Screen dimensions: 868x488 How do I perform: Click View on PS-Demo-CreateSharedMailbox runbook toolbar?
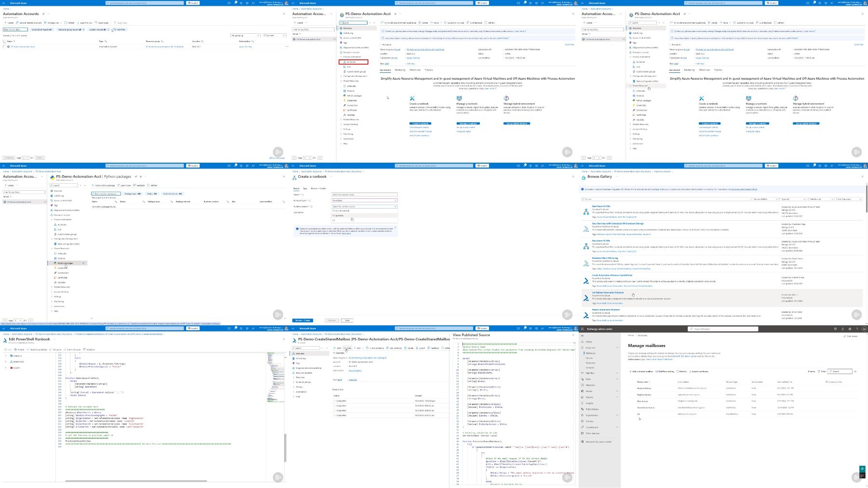pos(348,348)
